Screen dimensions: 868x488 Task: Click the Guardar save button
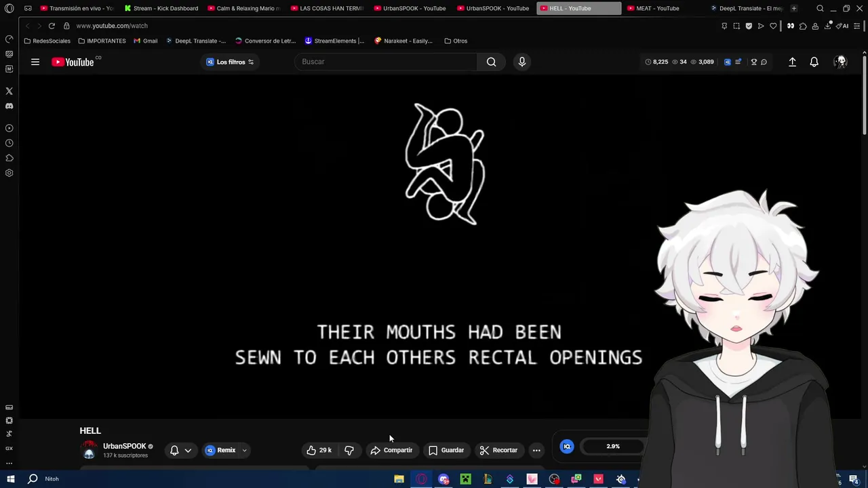coord(446,450)
